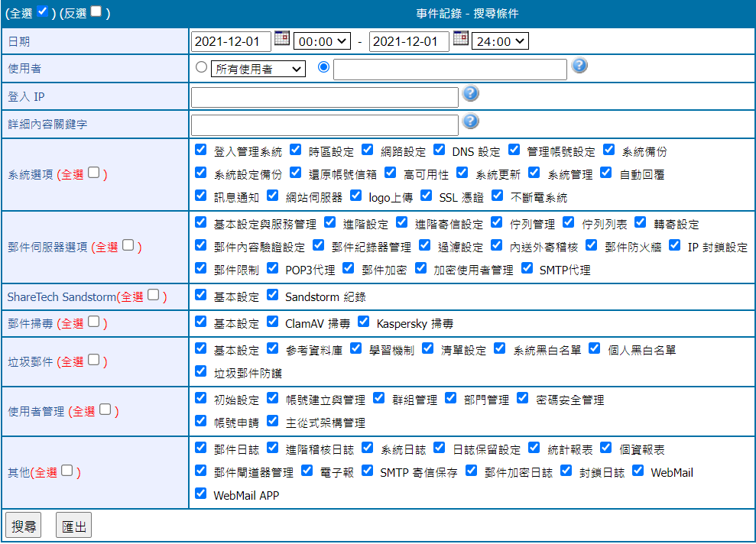Screen dimensions: 756x544
Task: Click help icon next to user field
Action: click(x=579, y=66)
